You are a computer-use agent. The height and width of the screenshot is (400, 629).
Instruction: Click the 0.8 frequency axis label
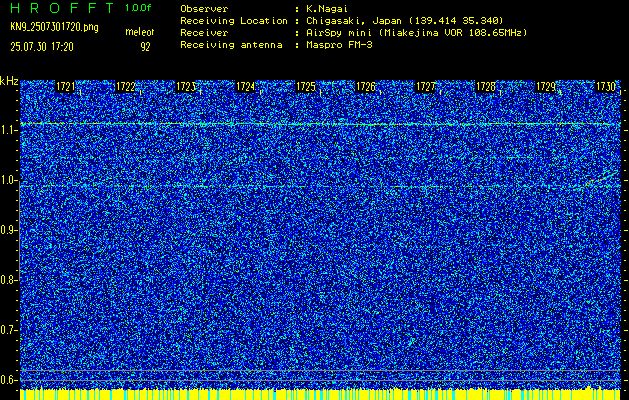(8, 280)
